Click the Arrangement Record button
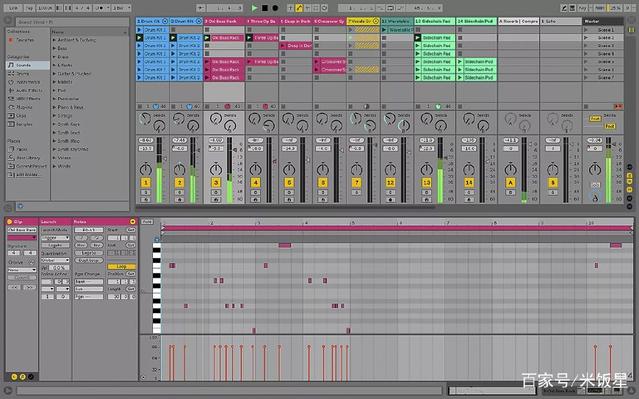639x399 pixels. pyautogui.click(x=275, y=8)
